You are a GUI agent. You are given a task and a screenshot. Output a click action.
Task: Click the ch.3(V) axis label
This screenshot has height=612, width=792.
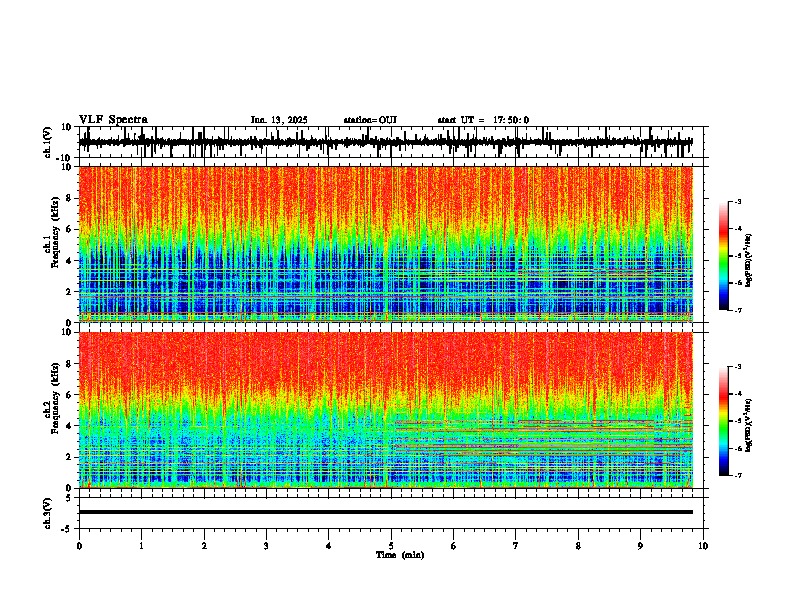(x=48, y=513)
